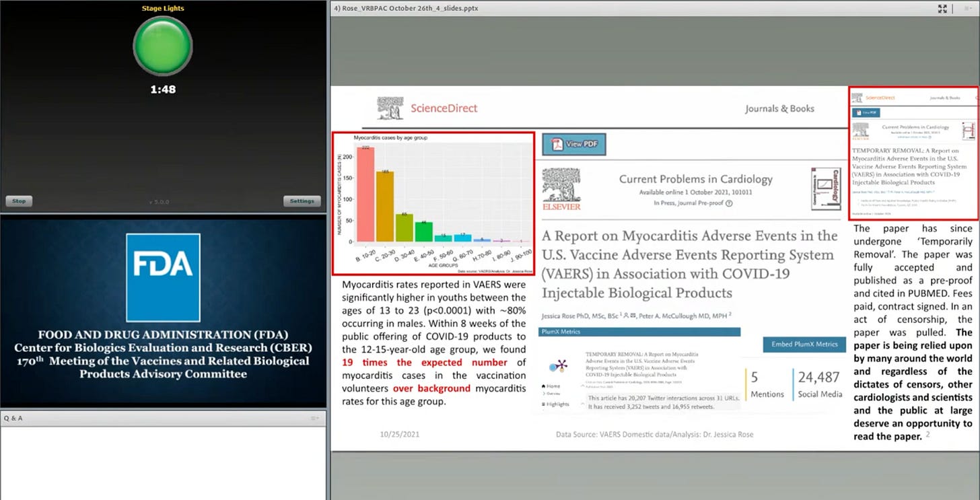980x500 pixels.
Task: Click the ScienceDirect tree logo icon
Action: pos(390,107)
